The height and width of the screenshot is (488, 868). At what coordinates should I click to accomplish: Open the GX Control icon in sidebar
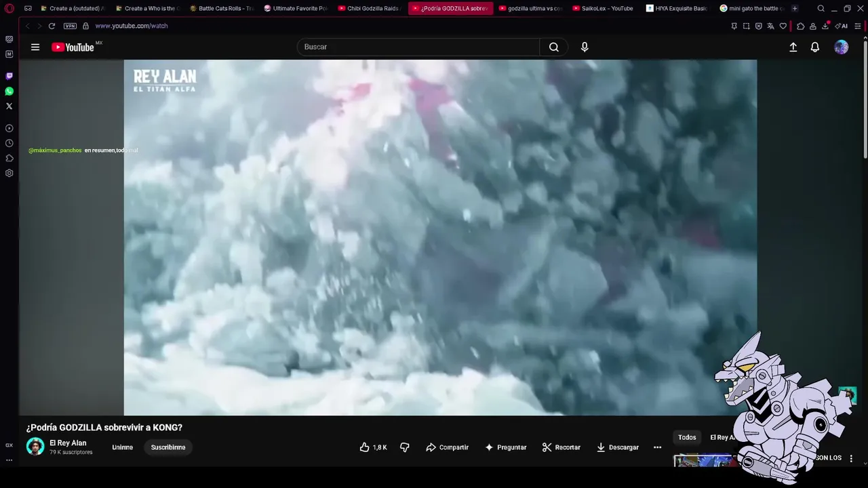click(x=9, y=445)
